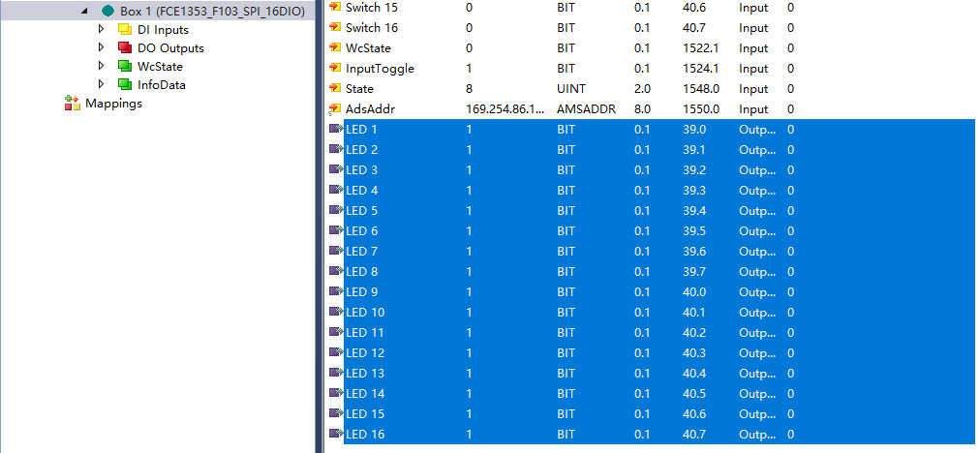This screenshot has height=453, width=980.
Task: Click the yellow DI Inputs folder icon
Action: tap(125, 29)
